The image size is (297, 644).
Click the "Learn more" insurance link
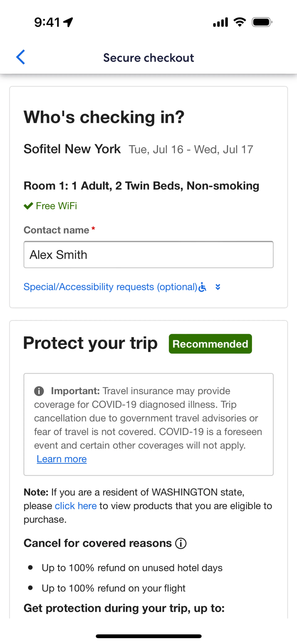[62, 459]
